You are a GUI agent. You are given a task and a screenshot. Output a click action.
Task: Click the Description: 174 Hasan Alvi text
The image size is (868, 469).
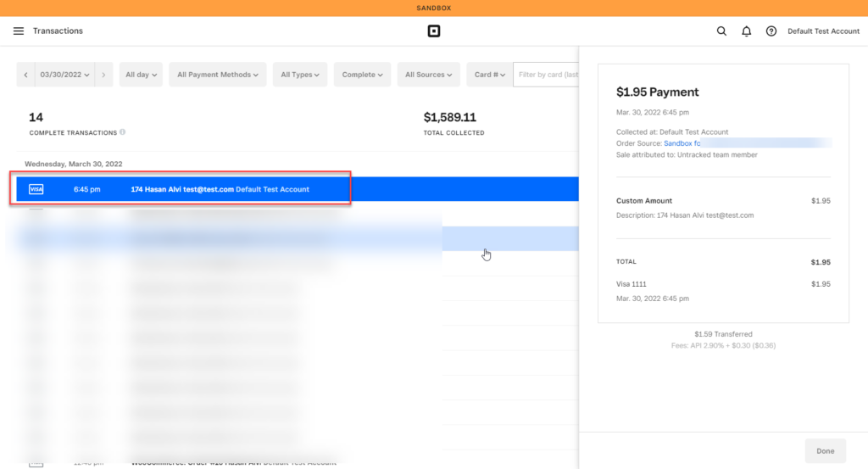tap(685, 215)
